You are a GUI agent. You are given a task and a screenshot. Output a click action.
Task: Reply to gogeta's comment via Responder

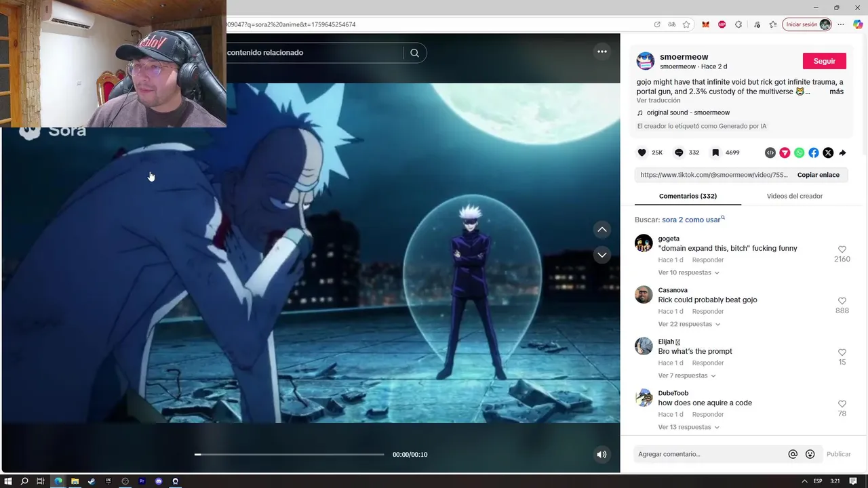(708, 260)
